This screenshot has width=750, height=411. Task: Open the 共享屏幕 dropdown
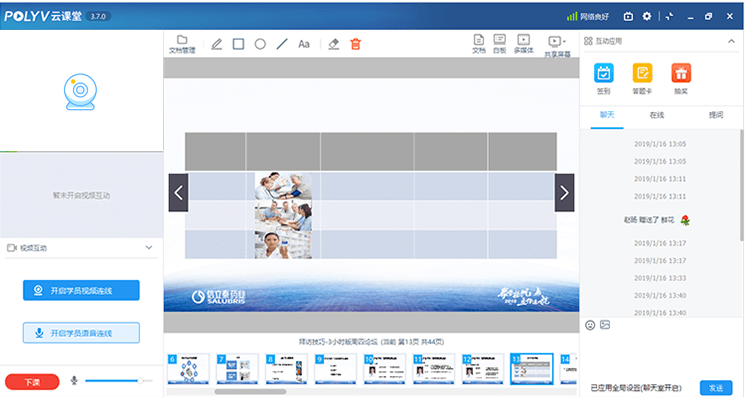pyautogui.click(x=556, y=45)
